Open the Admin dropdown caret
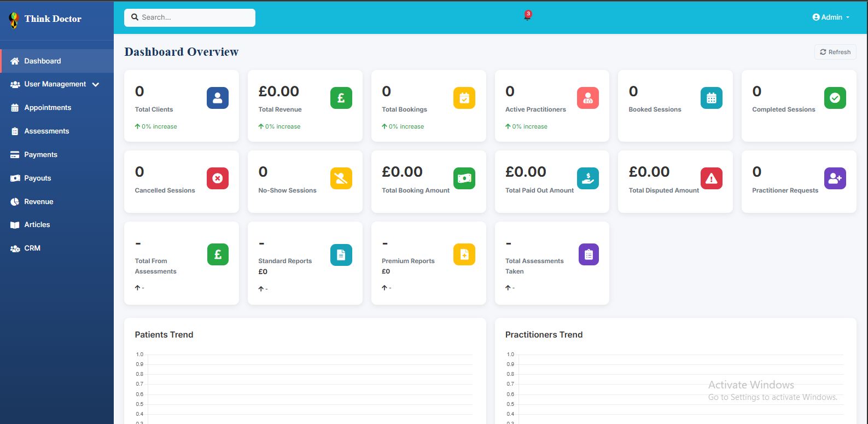 [848, 18]
